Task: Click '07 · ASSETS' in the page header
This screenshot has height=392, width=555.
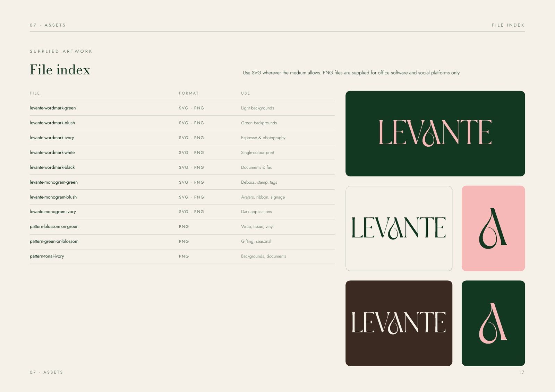Action: point(48,25)
